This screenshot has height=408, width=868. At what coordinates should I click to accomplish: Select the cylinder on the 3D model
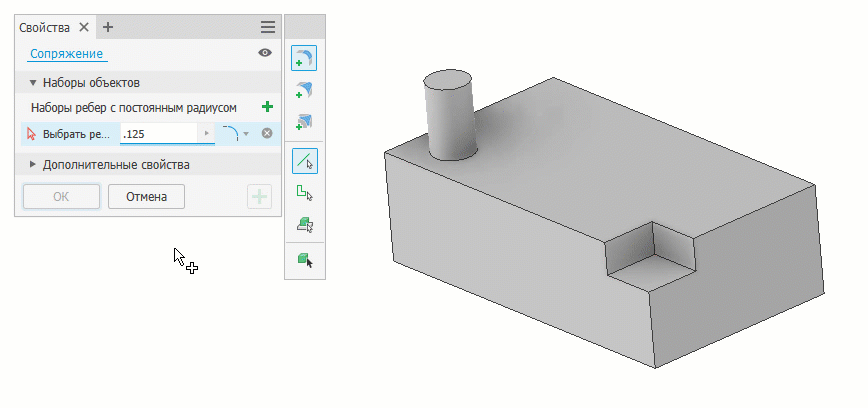tap(449, 115)
